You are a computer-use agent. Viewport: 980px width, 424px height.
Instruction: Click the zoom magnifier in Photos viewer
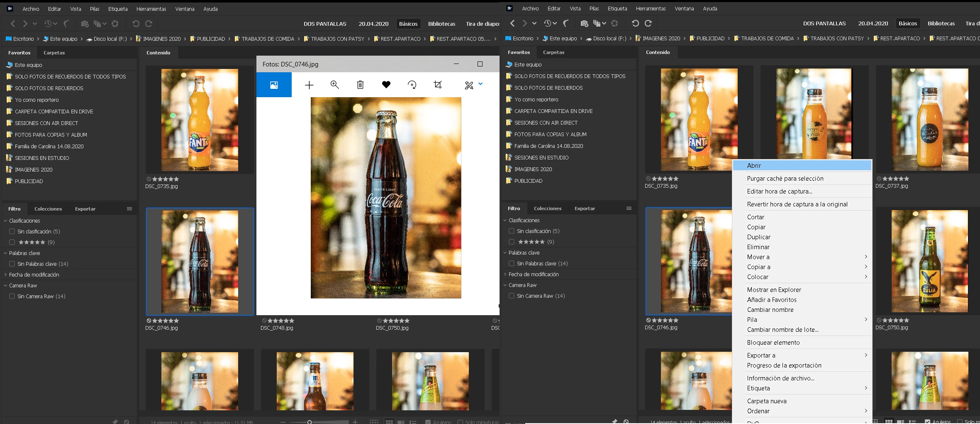pos(334,85)
